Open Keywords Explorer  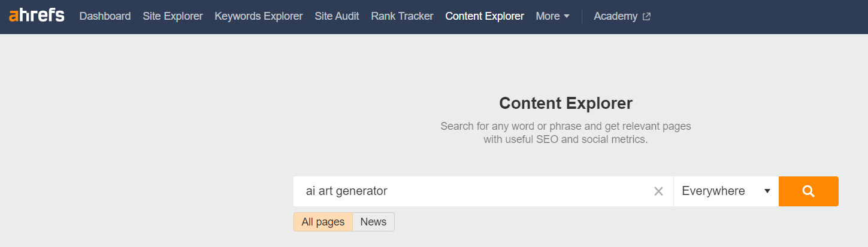click(259, 16)
